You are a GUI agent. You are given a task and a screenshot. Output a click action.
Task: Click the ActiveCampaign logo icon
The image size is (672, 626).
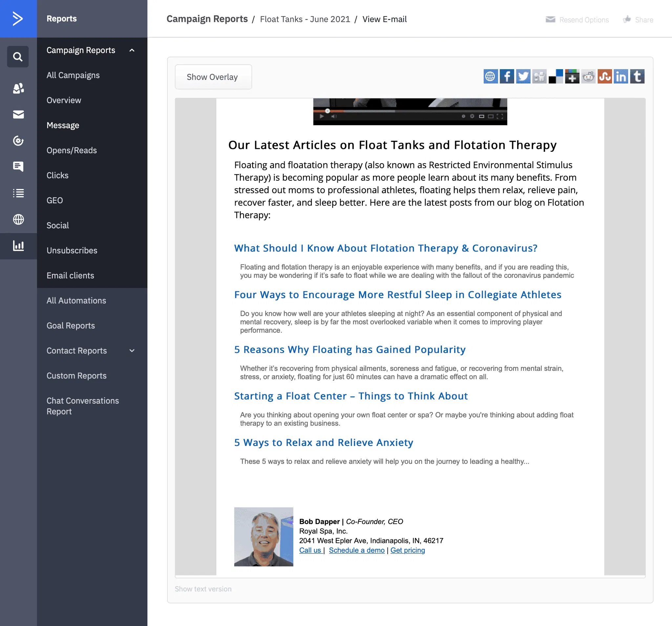(18, 19)
